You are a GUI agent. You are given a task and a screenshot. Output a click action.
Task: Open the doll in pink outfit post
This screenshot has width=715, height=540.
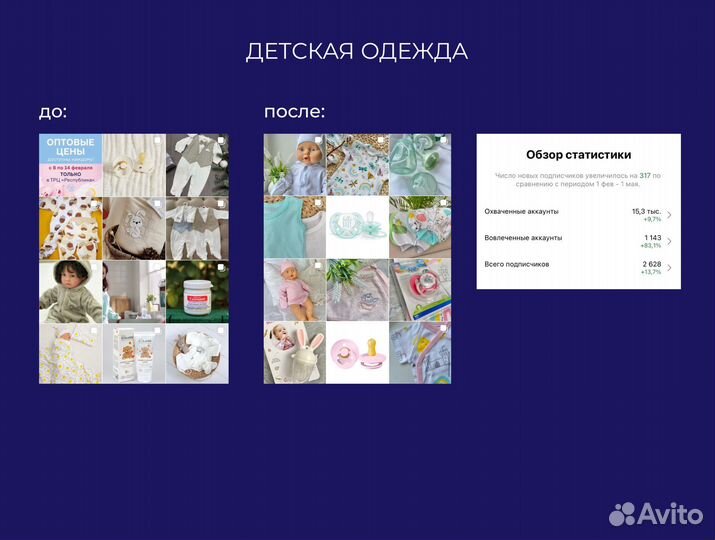coord(295,290)
